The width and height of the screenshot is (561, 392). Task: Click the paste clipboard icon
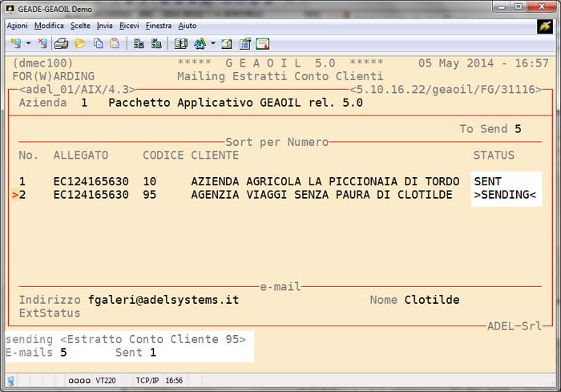(115, 43)
